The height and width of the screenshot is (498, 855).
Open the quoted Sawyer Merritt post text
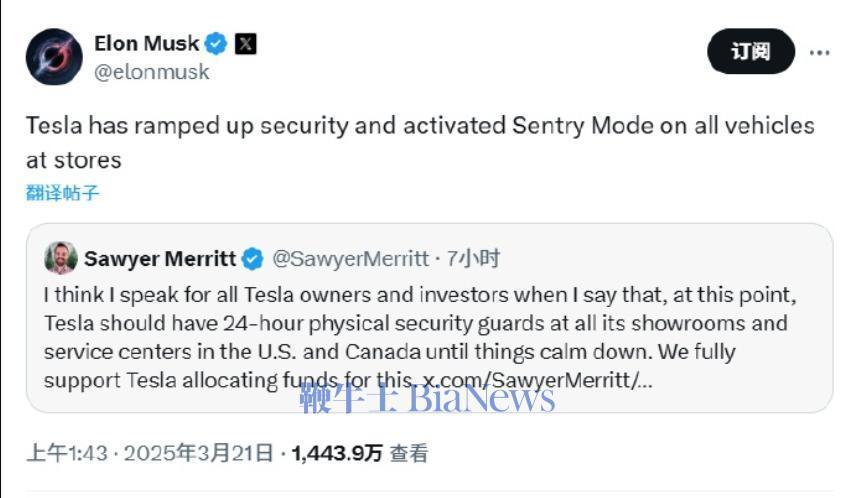(x=420, y=337)
